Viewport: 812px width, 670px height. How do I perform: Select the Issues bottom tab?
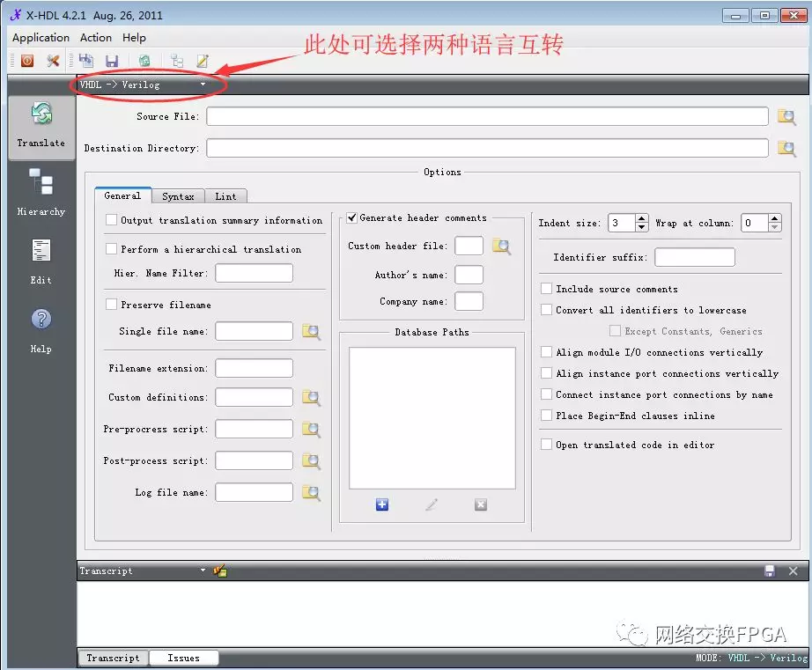183,658
